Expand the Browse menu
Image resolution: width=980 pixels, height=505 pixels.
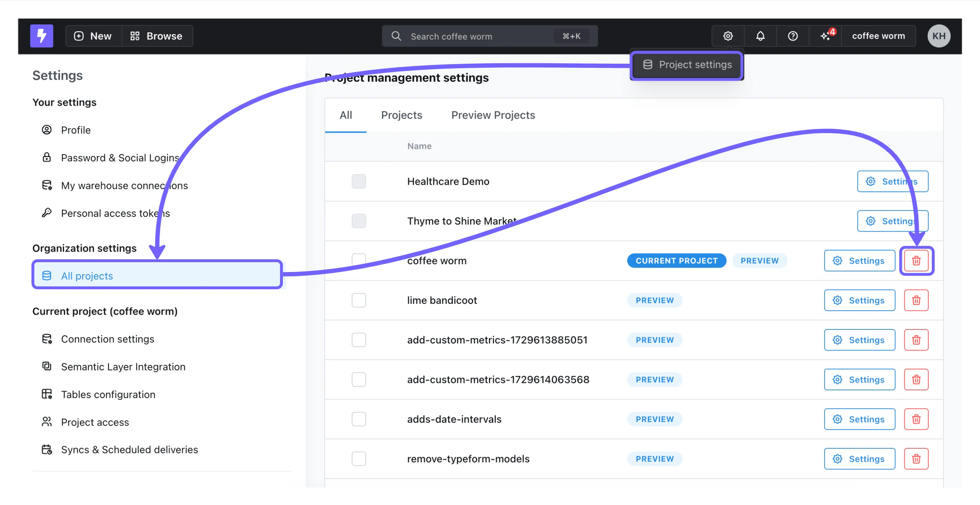coord(157,36)
